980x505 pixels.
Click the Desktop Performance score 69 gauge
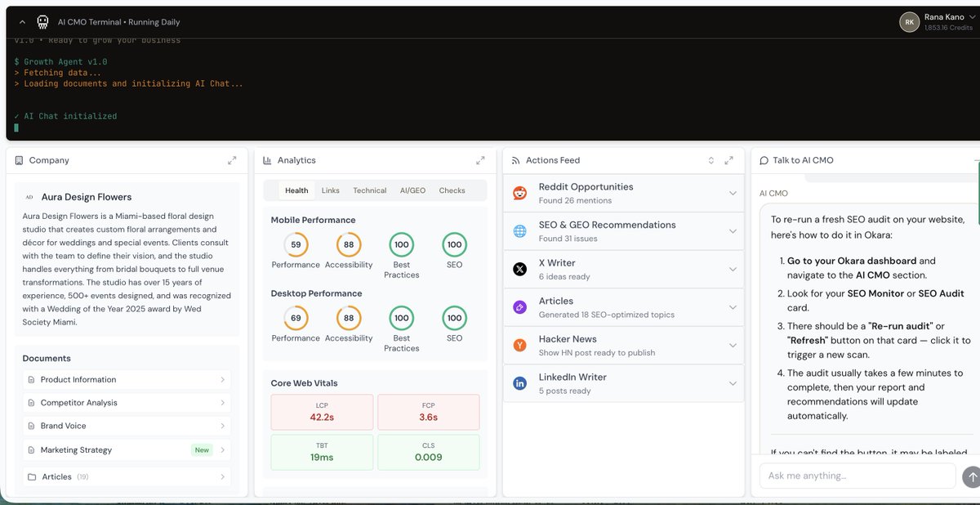pos(296,318)
